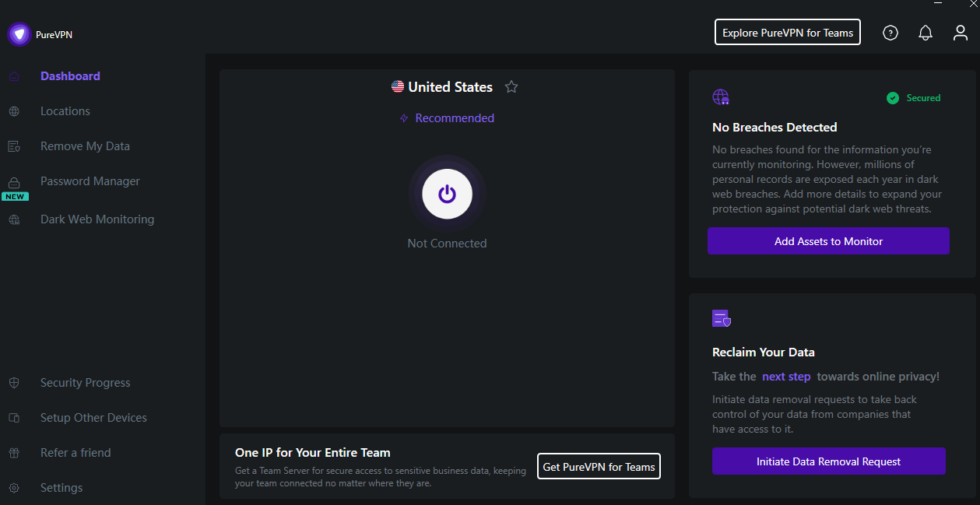Click Initiate Data Removal Request button
980x505 pixels.
828,461
